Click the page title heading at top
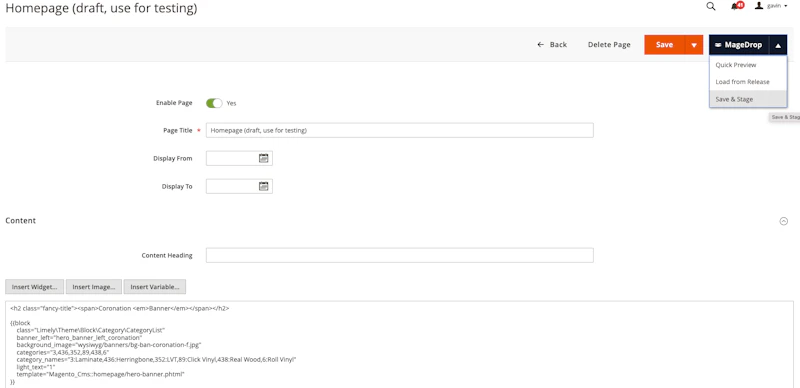Image resolution: width=800 pixels, height=388 pixels. click(x=101, y=9)
